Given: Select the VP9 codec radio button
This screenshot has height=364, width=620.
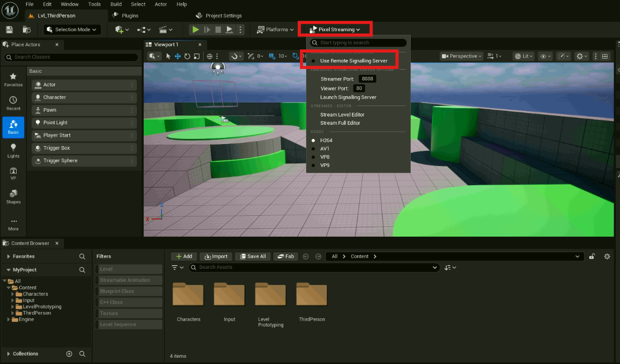Looking at the screenshot, I should click(313, 165).
